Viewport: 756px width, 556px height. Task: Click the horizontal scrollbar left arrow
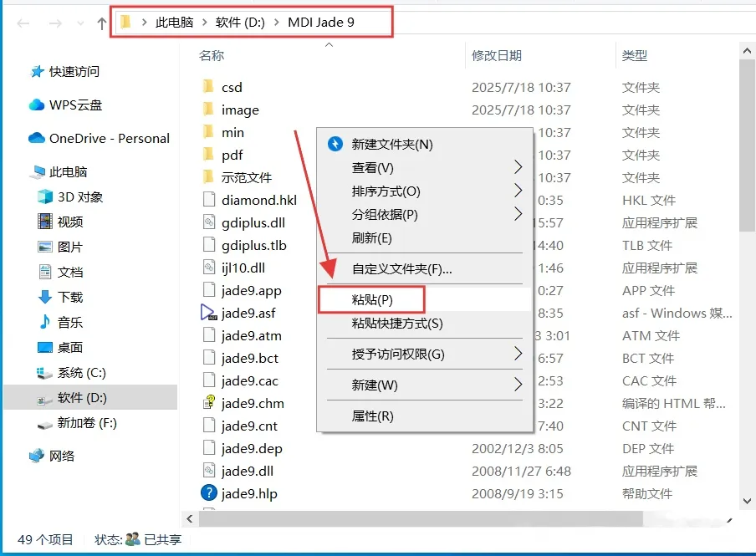(190, 519)
